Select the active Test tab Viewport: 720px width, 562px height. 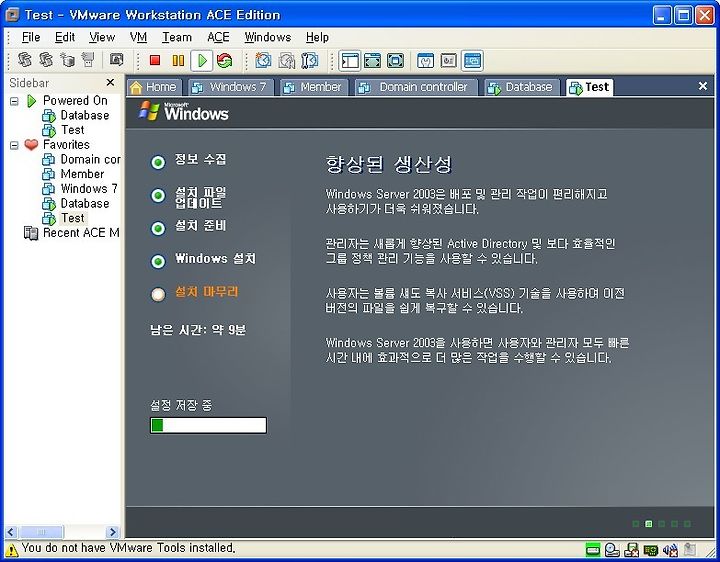(590, 87)
